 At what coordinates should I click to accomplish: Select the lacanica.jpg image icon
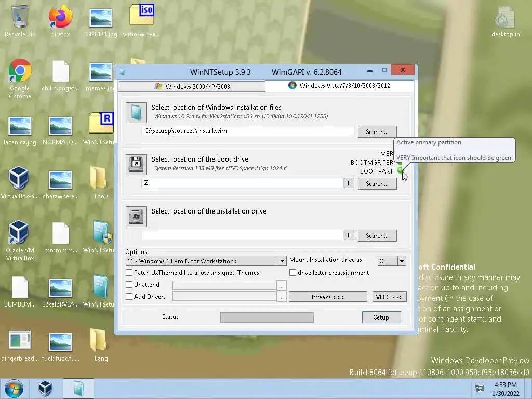[20, 130]
